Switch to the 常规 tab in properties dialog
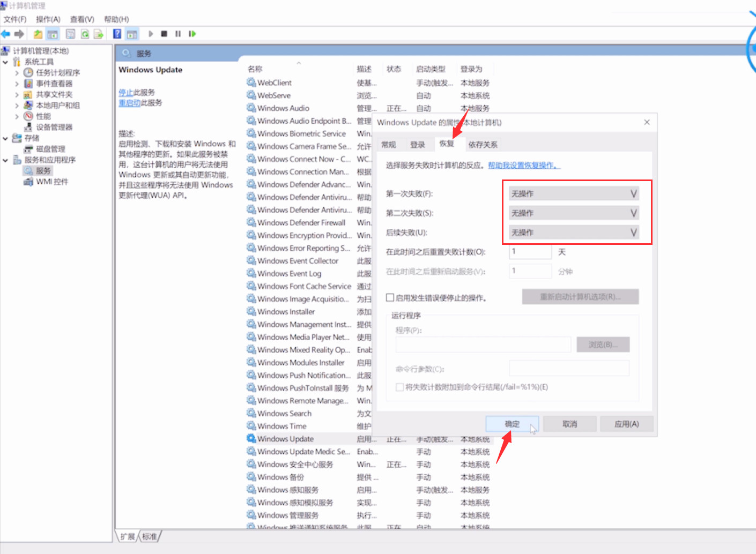756x554 pixels. point(389,145)
